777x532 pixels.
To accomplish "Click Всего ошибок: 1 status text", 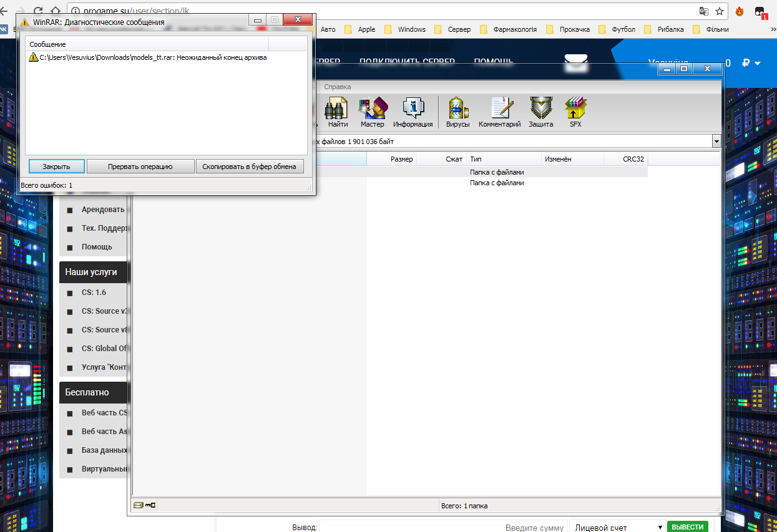I will tap(46, 185).
